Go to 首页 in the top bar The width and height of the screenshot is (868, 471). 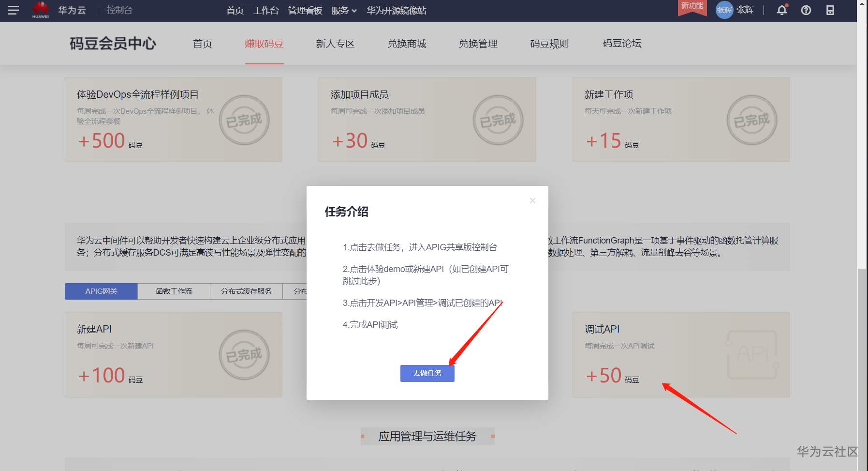click(235, 11)
